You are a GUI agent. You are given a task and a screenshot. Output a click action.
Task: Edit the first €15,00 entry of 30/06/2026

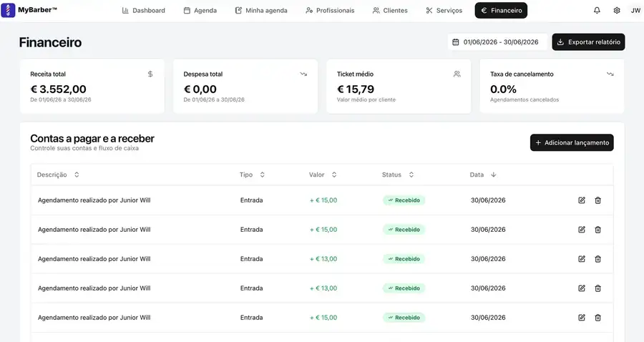click(582, 200)
